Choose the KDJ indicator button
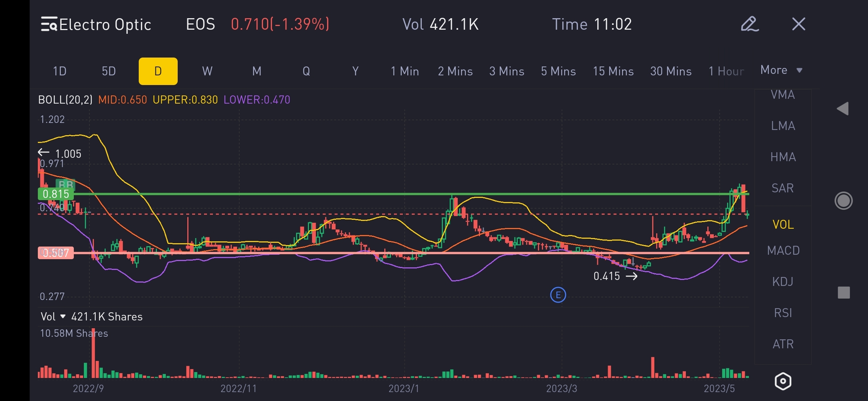Viewport: 868px width, 401px height. 783,282
